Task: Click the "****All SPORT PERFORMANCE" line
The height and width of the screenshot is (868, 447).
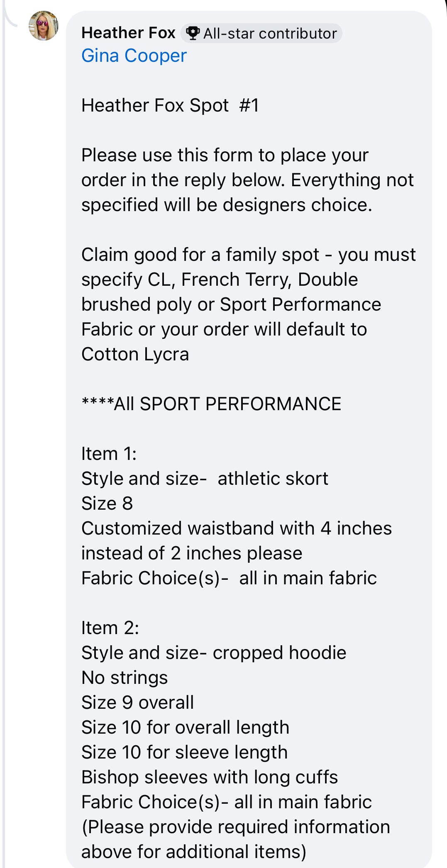Action: [211, 404]
